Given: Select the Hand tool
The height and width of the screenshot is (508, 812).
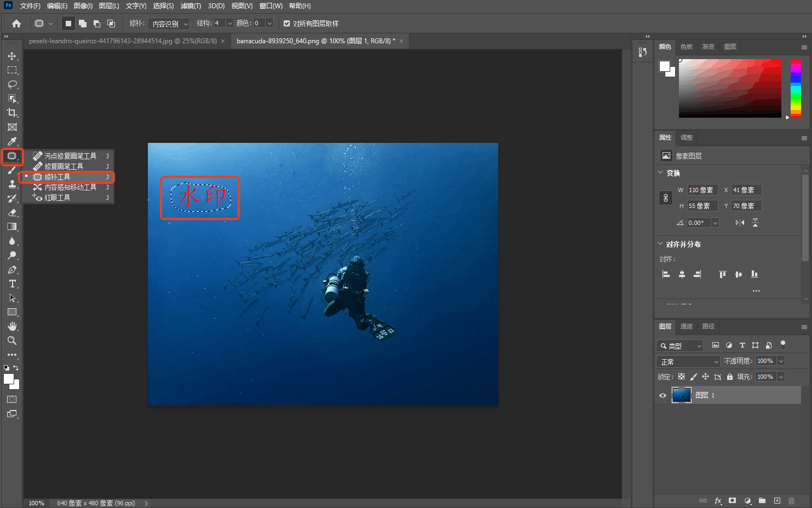Looking at the screenshot, I should coord(12,326).
